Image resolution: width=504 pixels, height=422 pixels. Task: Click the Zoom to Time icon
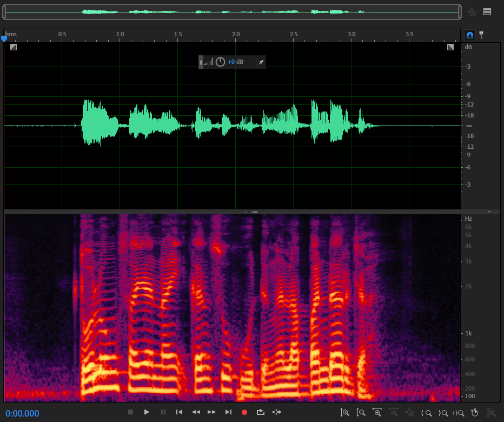tap(475, 412)
